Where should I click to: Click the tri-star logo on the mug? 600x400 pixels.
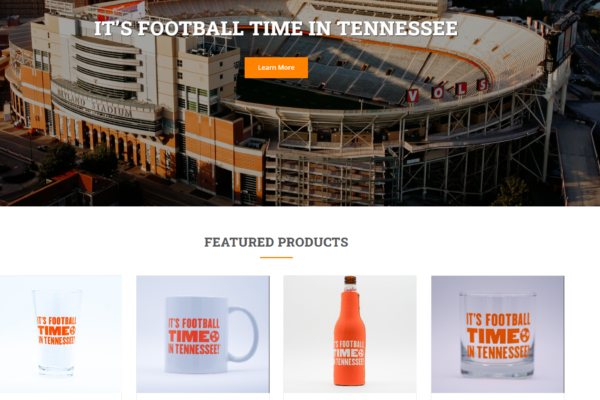214,337
